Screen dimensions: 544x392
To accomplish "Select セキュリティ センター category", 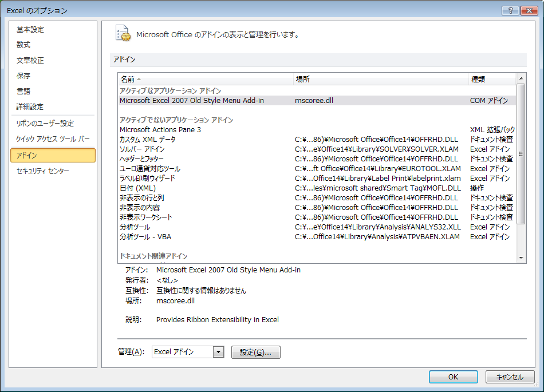I will tap(42, 171).
